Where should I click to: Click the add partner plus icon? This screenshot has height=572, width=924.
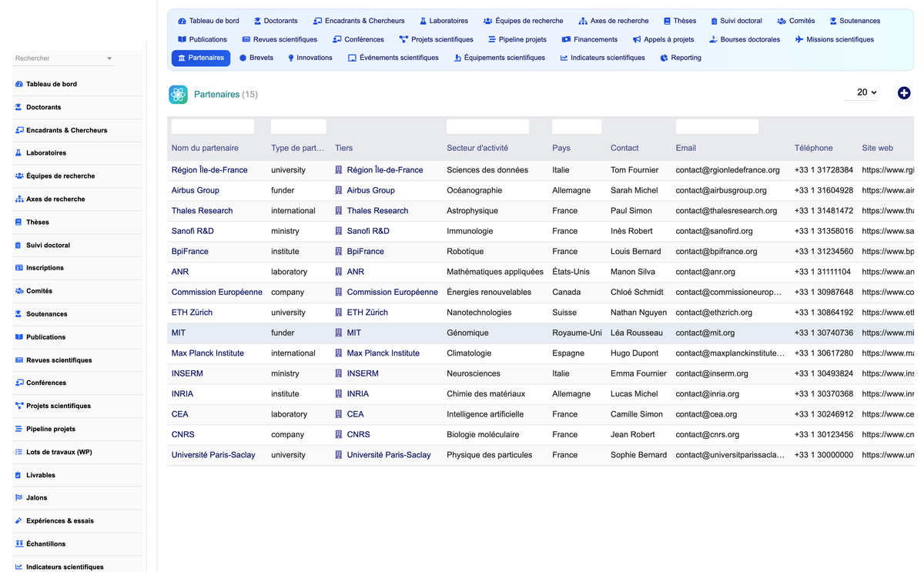tap(904, 93)
